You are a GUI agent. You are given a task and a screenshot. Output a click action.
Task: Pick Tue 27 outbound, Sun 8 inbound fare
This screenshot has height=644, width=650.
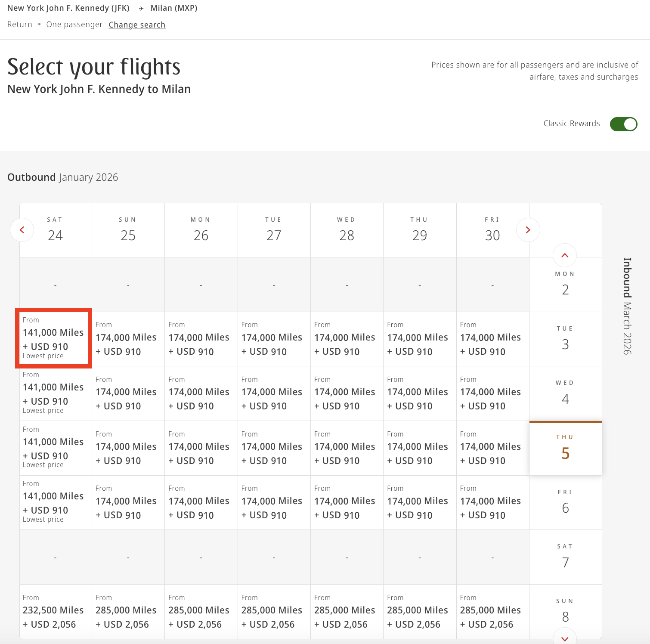coord(274,611)
